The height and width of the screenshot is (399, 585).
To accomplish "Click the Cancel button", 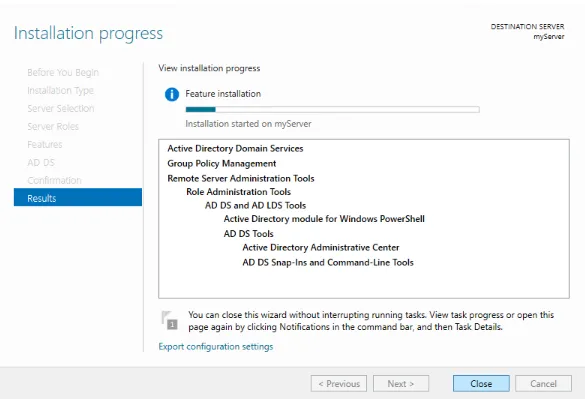I will [x=543, y=383].
